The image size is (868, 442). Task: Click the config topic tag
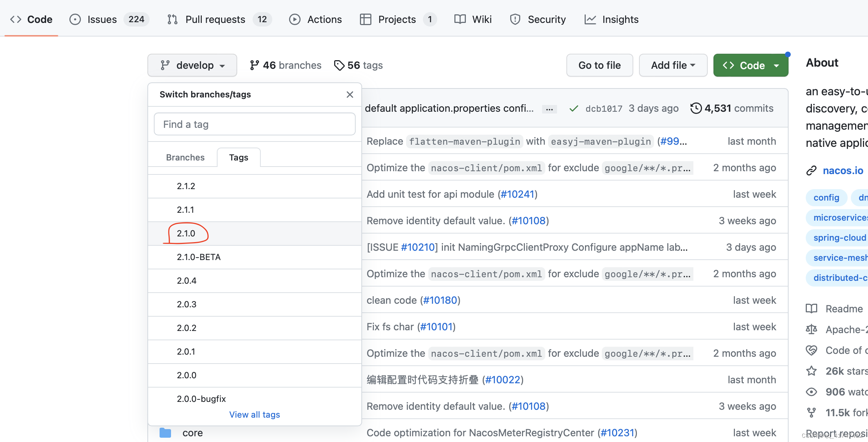point(826,198)
